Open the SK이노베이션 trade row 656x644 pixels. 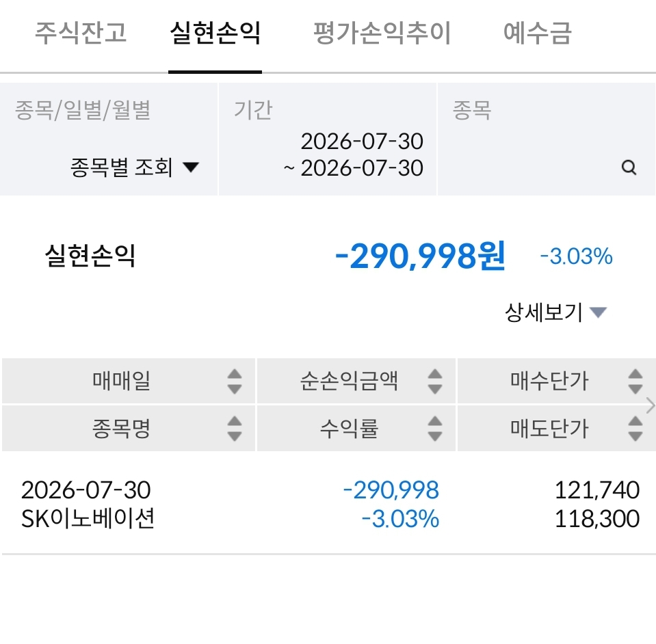(x=328, y=504)
